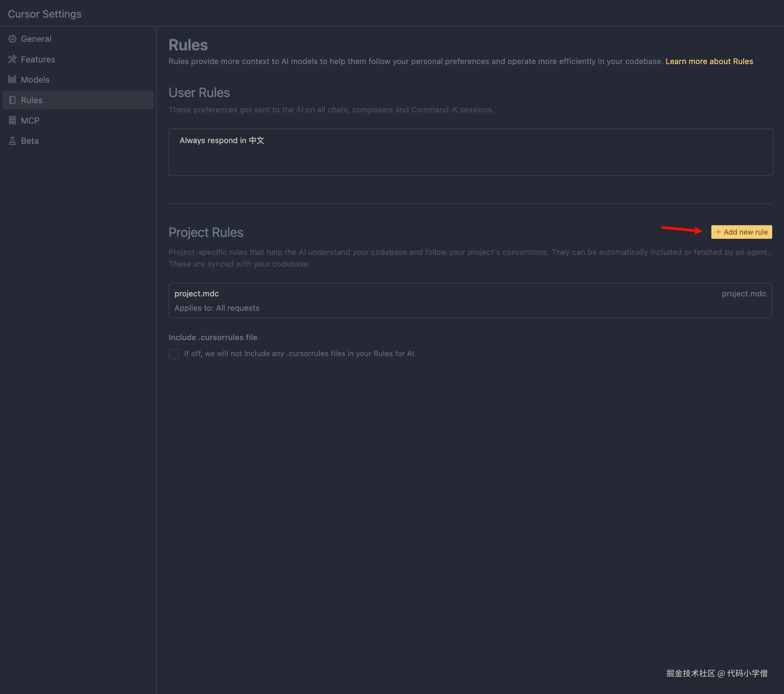Viewport: 784px width, 694px height.
Task: Enable the Include .cursorrules file checkbox
Action: 174,354
